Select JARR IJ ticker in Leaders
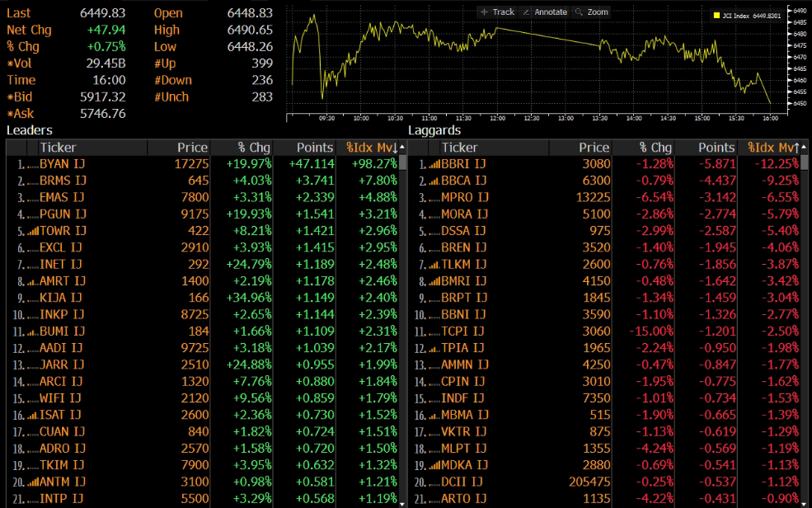The image size is (812, 508). 62,365
